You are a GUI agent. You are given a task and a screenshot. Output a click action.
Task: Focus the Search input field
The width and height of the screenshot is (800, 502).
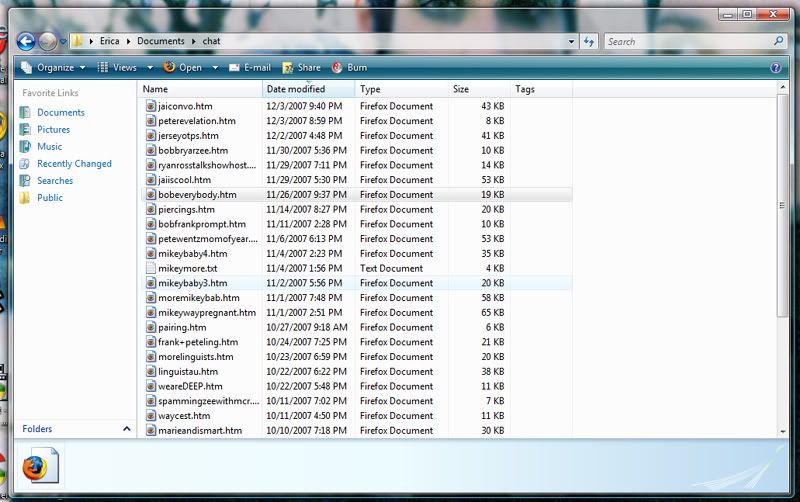pyautogui.click(x=689, y=42)
